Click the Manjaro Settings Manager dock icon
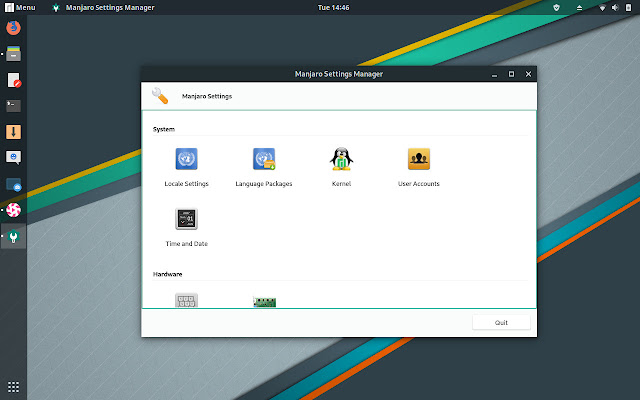 [x=13, y=236]
